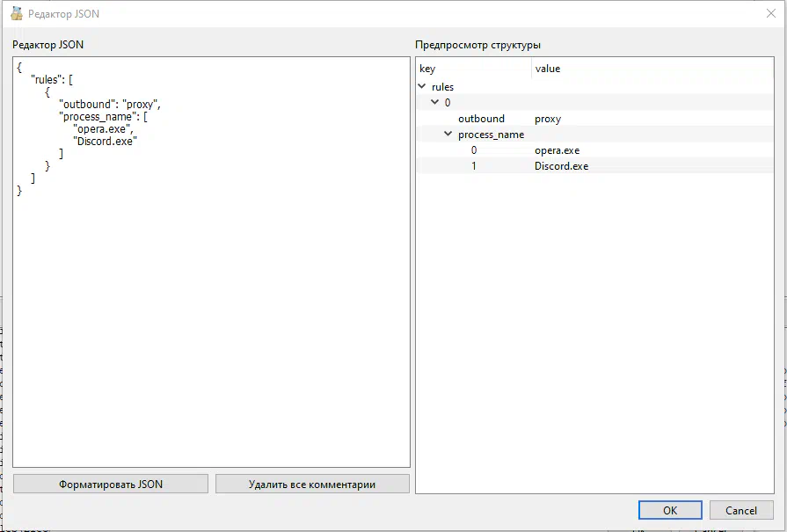Select the opera.exe value row

pos(594,150)
